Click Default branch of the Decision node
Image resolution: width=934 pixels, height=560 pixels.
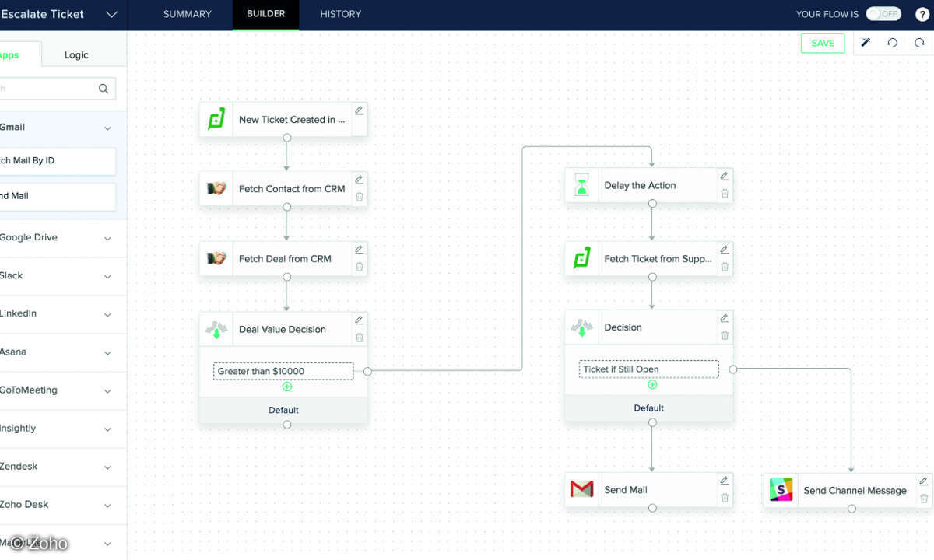(x=649, y=408)
